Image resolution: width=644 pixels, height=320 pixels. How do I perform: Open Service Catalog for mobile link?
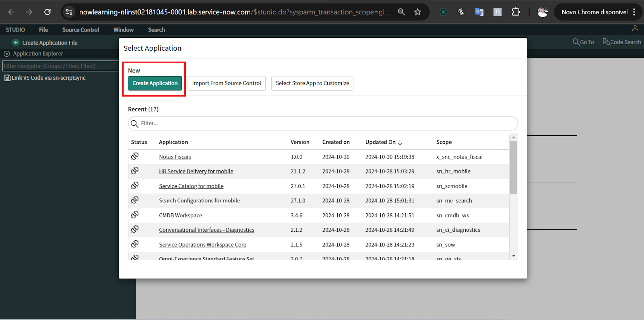pos(191,186)
